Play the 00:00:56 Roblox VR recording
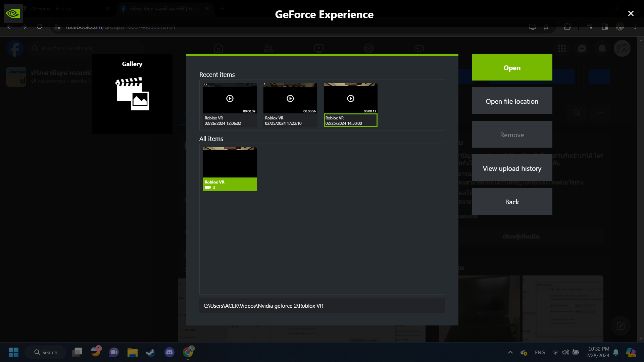Image resolution: width=644 pixels, height=362 pixels. point(290,99)
